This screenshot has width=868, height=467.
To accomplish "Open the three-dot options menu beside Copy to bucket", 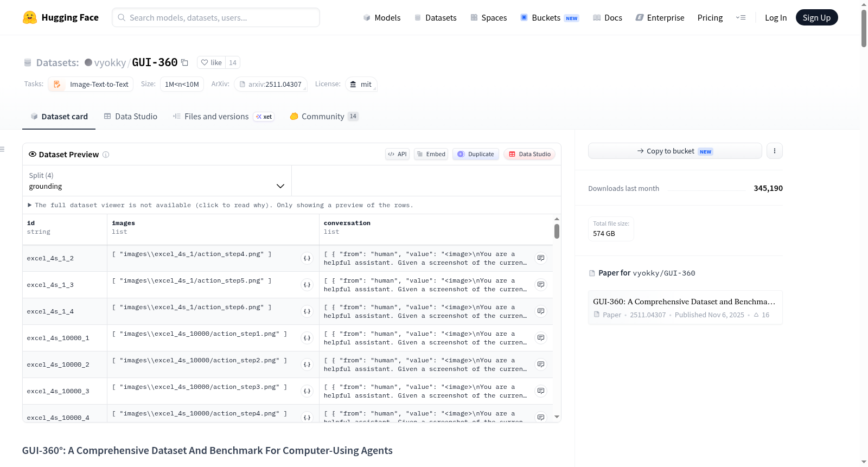I will click(775, 151).
